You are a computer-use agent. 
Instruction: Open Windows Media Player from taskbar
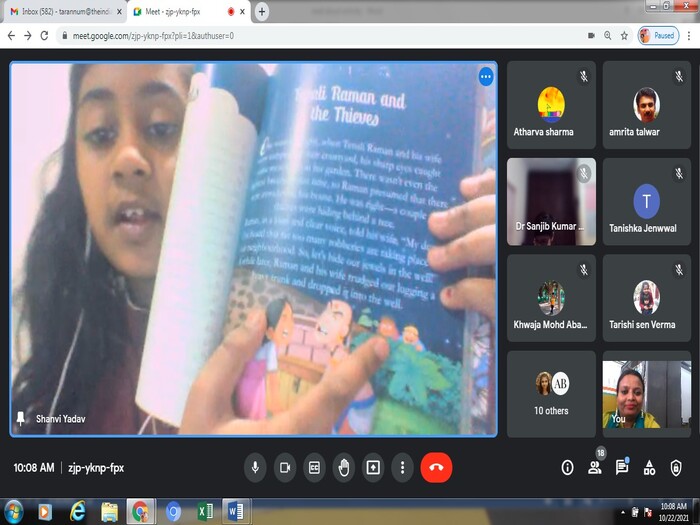coord(45,512)
